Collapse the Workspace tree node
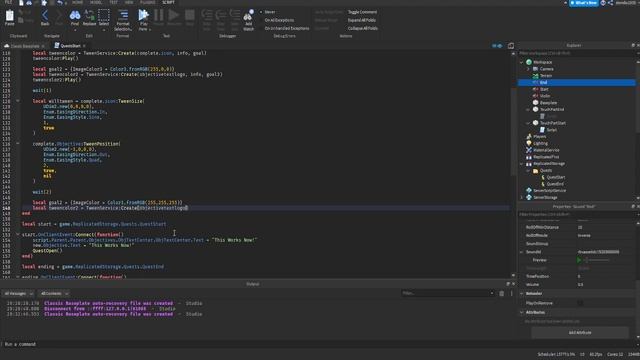 tap(522, 62)
